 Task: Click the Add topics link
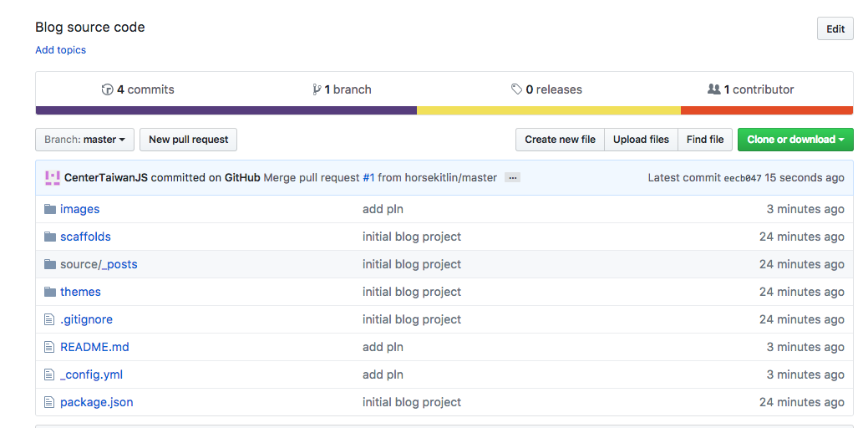(x=60, y=50)
